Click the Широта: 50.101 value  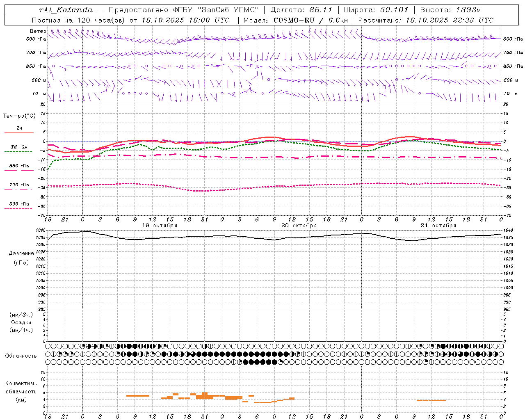click(376, 10)
